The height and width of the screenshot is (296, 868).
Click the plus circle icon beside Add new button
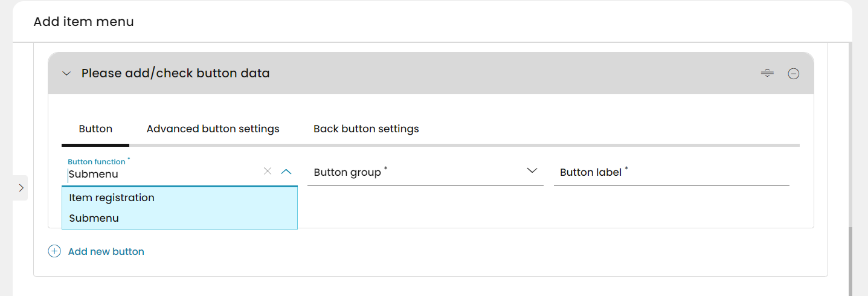click(x=54, y=251)
